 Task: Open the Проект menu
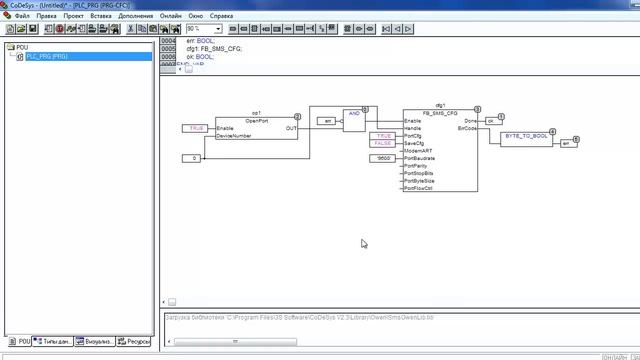[x=73, y=16]
